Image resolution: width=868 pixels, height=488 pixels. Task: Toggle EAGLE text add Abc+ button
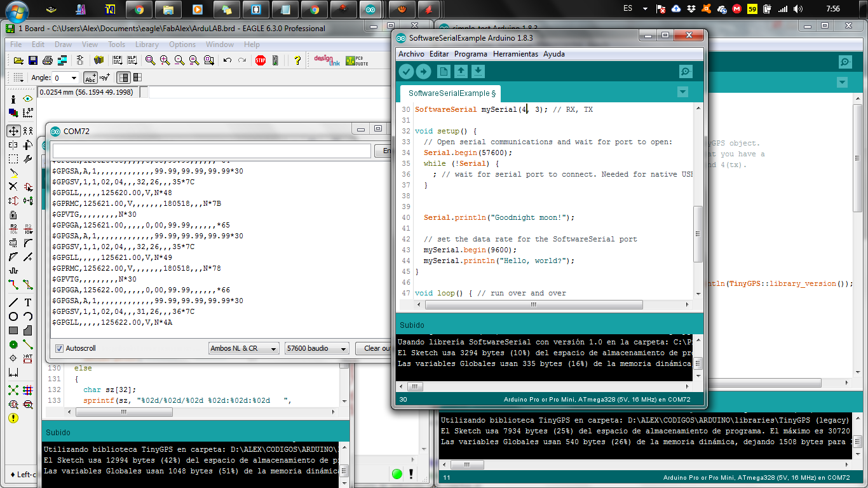(91, 78)
